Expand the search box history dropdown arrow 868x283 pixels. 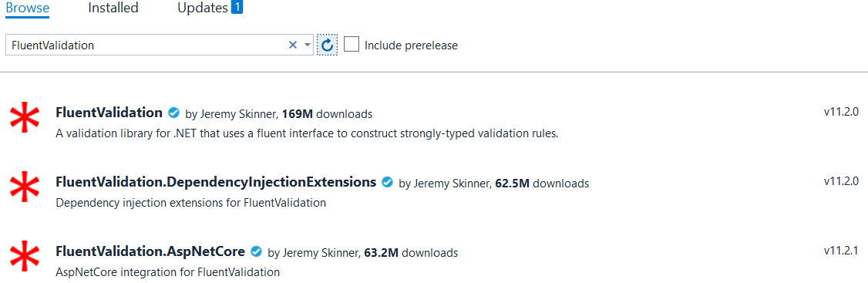pos(308,45)
